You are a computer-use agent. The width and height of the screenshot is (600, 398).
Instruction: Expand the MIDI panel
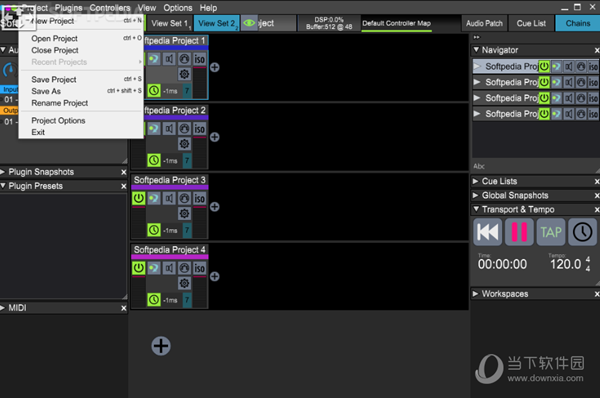point(3,308)
